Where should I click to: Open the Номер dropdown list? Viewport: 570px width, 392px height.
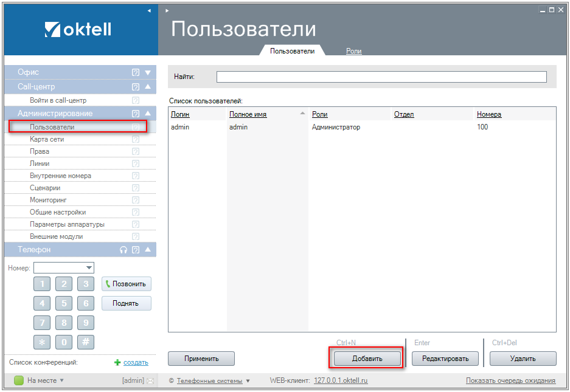coord(89,268)
